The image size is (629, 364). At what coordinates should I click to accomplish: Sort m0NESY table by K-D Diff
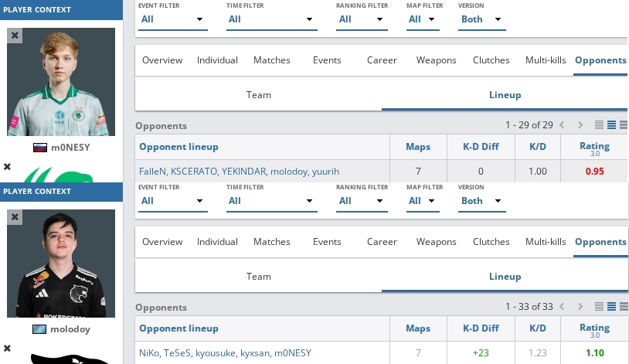pyautogui.click(x=481, y=147)
